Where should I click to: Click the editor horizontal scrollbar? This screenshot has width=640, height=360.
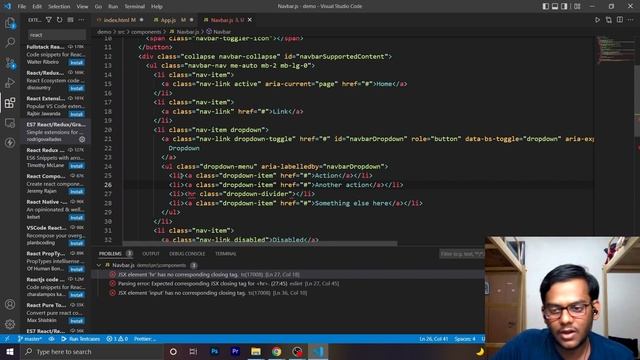point(260,244)
